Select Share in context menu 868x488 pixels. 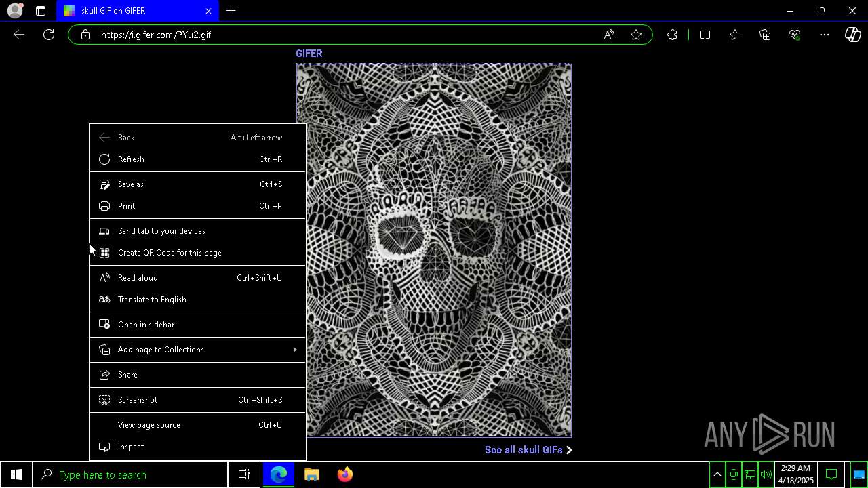197,375
